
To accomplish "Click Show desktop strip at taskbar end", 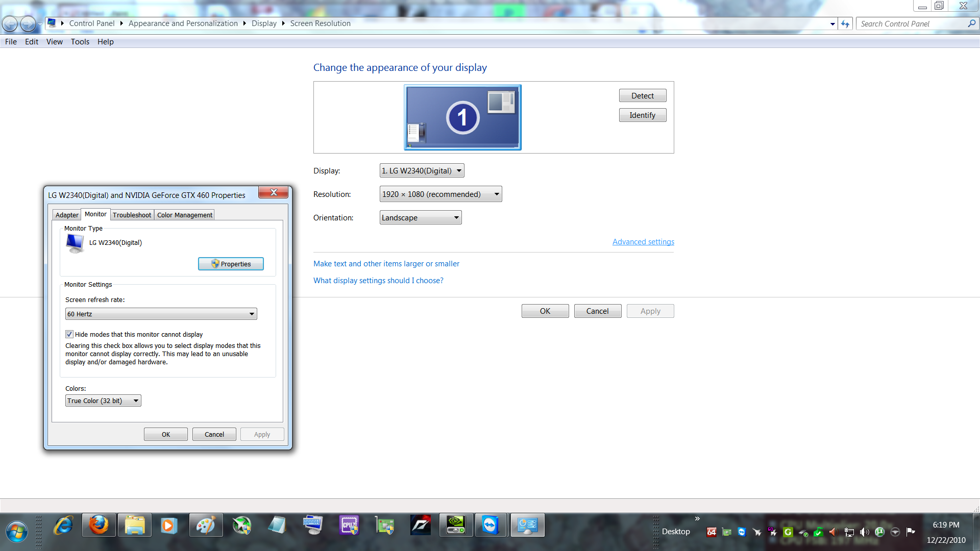I will (x=976, y=532).
